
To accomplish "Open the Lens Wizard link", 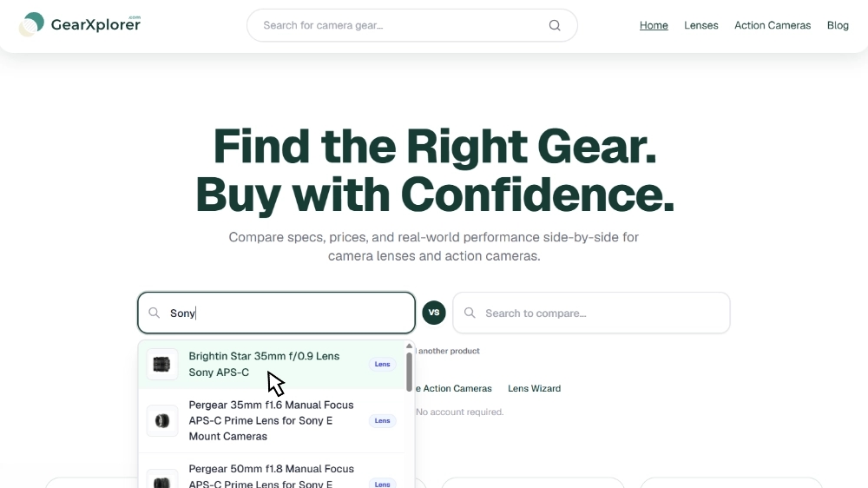I will coord(534,389).
